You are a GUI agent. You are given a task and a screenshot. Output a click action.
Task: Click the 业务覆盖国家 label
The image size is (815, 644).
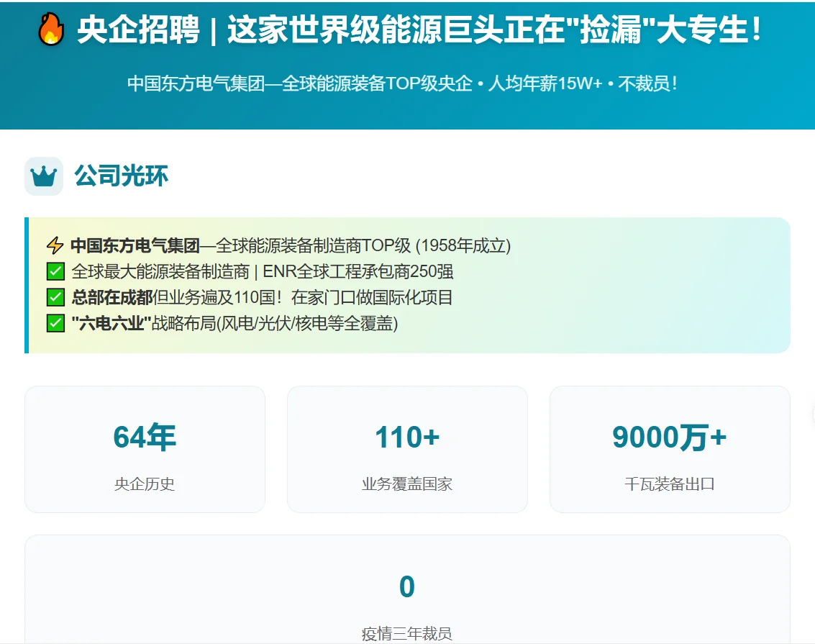[x=407, y=484]
